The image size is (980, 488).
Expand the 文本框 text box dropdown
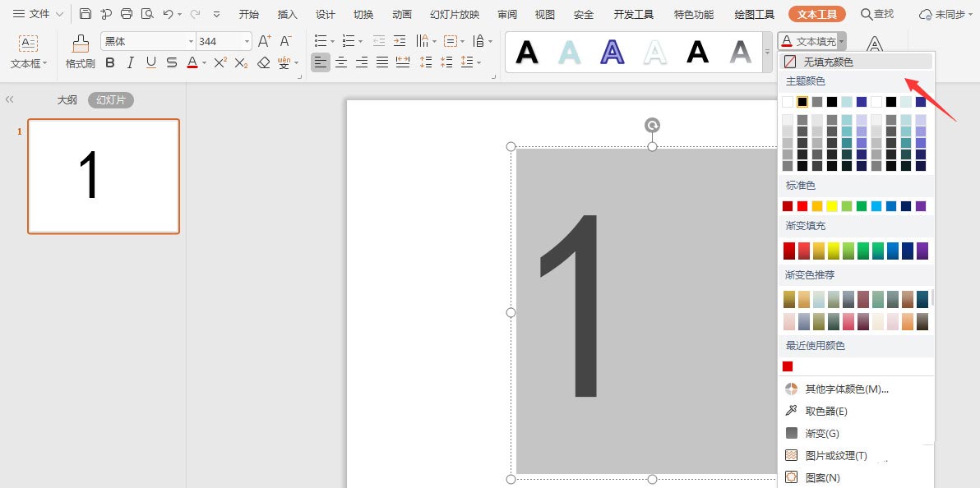(29, 63)
